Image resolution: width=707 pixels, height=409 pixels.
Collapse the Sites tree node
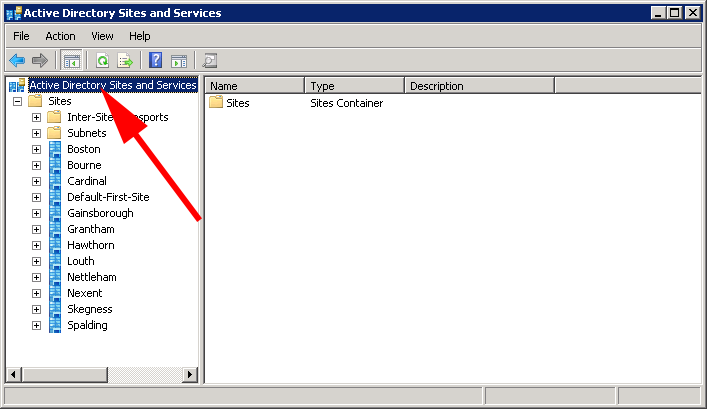pyautogui.click(x=18, y=101)
